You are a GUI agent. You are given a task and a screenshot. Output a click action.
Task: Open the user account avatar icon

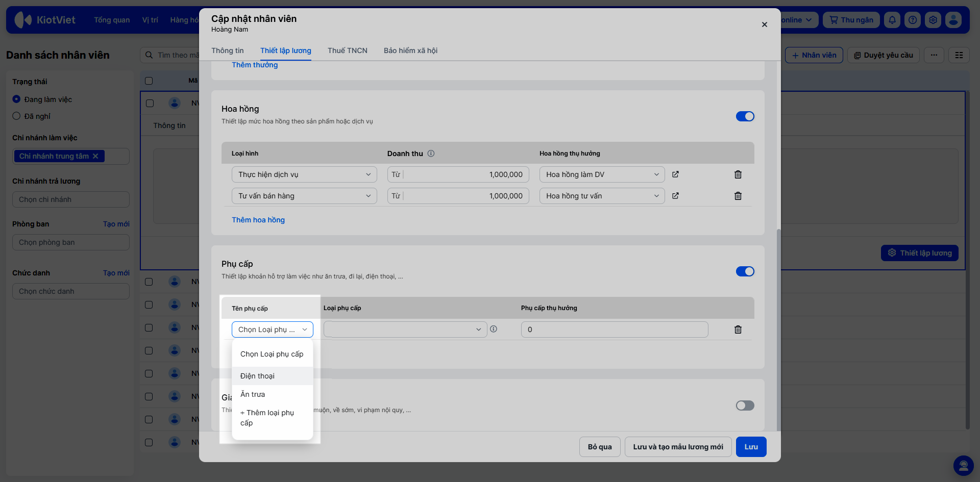(953, 20)
